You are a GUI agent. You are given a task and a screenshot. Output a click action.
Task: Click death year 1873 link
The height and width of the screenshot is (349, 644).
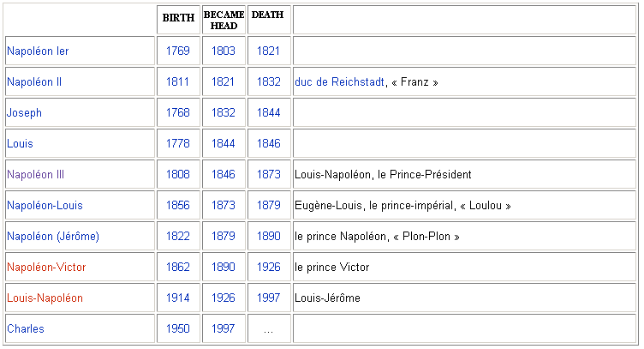[x=268, y=175]
